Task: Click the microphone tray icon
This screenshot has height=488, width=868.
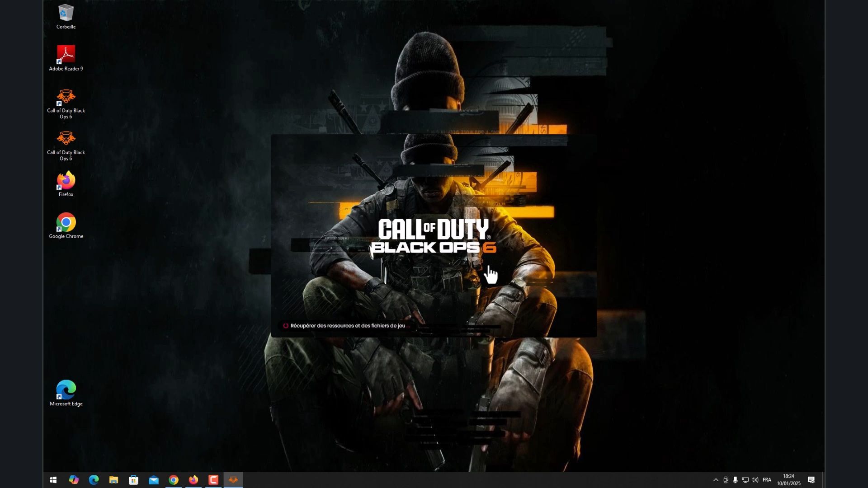Action: coord(735,480)
